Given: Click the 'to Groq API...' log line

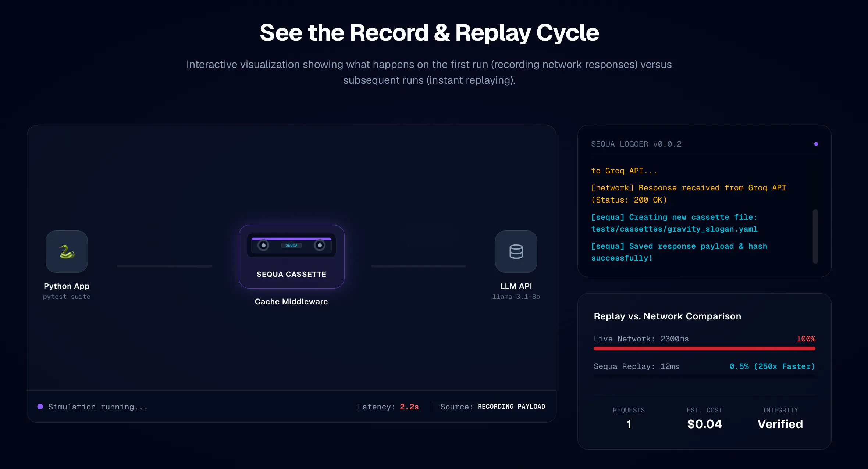Looking at the screenshot, I should click(624, 171).
